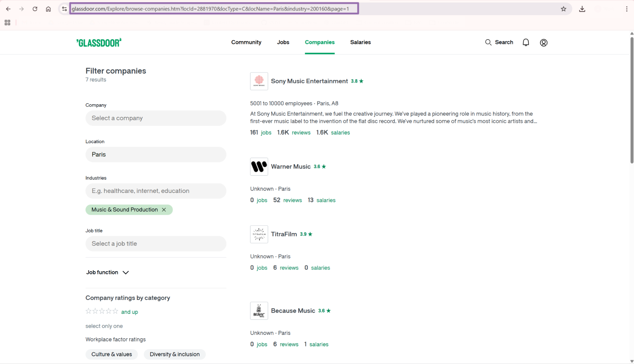View TitraFilm's 0 salaries
The height and width of the screenshot is (364, 634).
[317, 268]
